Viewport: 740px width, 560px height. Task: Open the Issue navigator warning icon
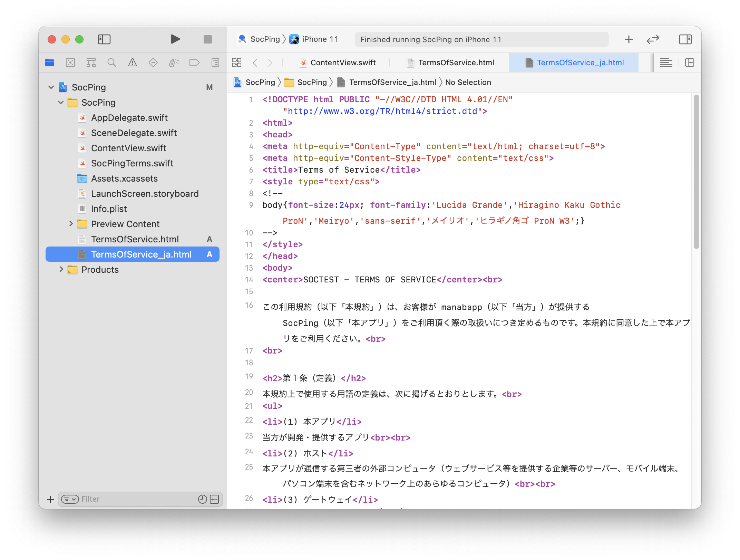coord(132,62)
